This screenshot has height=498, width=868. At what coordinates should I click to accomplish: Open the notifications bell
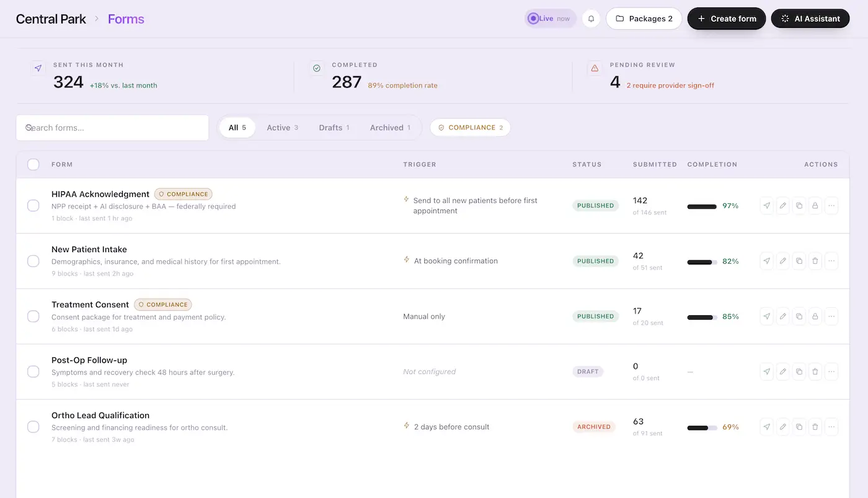[x=591, y=19]
